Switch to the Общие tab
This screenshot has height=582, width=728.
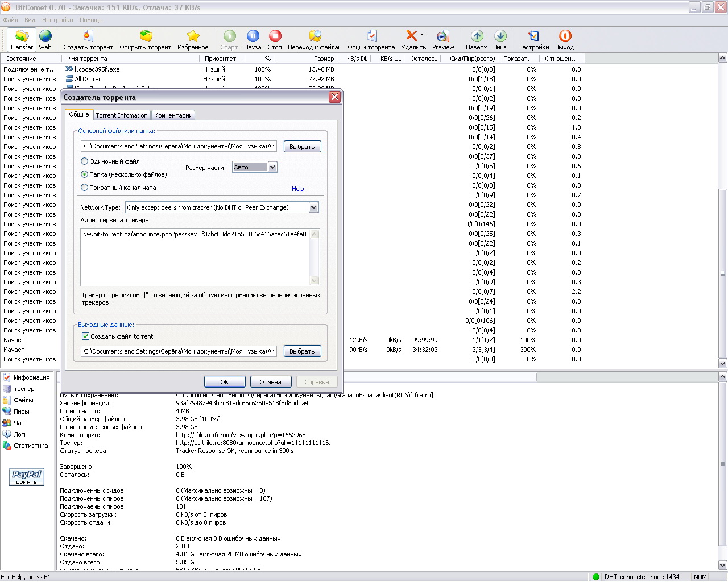tap(79, 114)
